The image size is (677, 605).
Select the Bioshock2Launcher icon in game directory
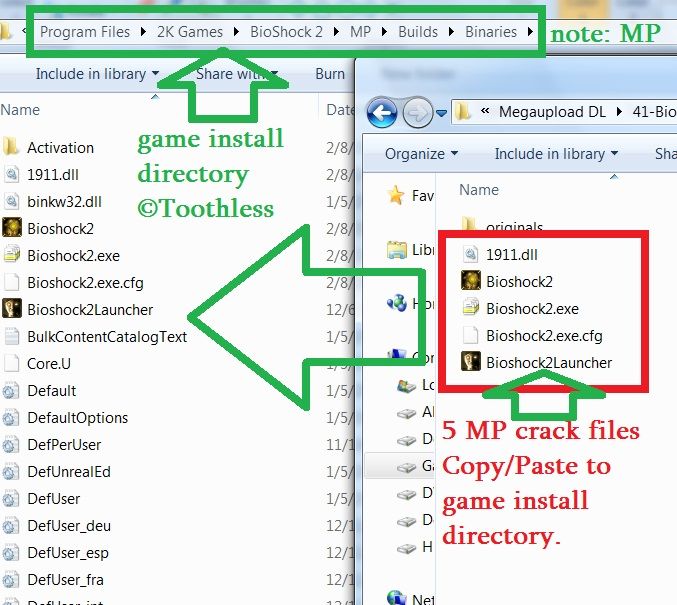click(12, 309)
